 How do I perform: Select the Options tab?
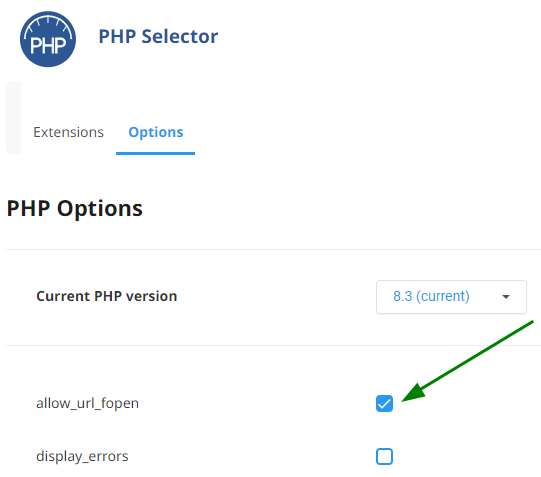tap(156, 132)
